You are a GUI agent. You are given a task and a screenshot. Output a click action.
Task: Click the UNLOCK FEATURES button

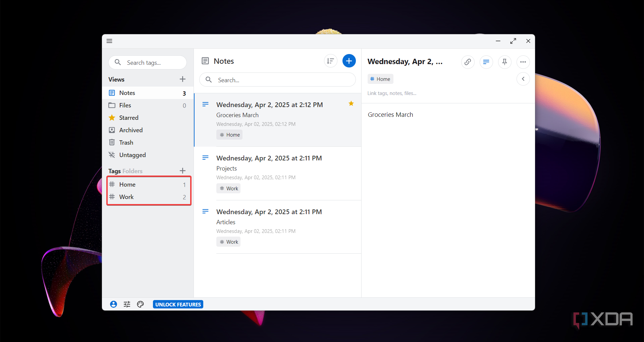(178, 304)
